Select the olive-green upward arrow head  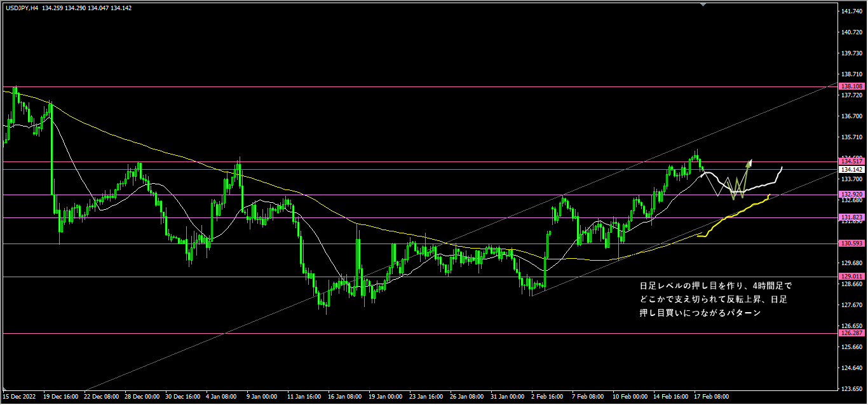pos(750,162)
